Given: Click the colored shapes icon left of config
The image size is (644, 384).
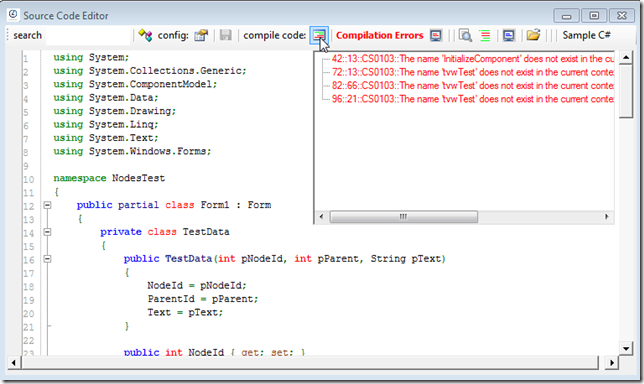Looking at the screenshot, I should click(145, 35).
